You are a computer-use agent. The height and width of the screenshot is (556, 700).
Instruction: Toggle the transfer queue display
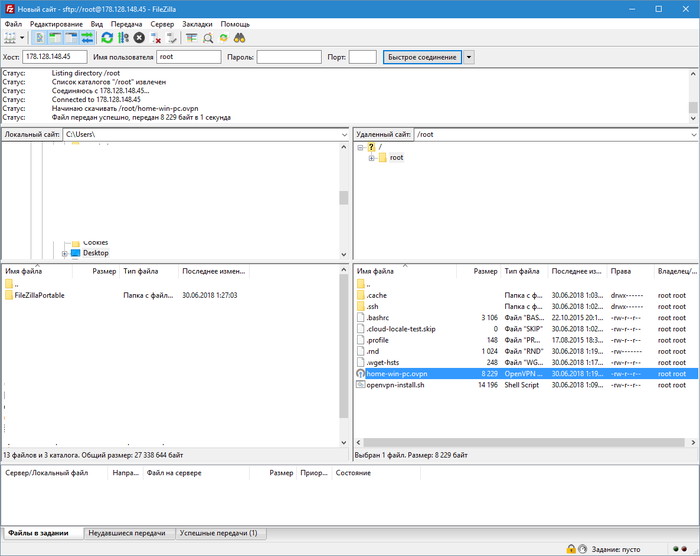coord(87,37)
